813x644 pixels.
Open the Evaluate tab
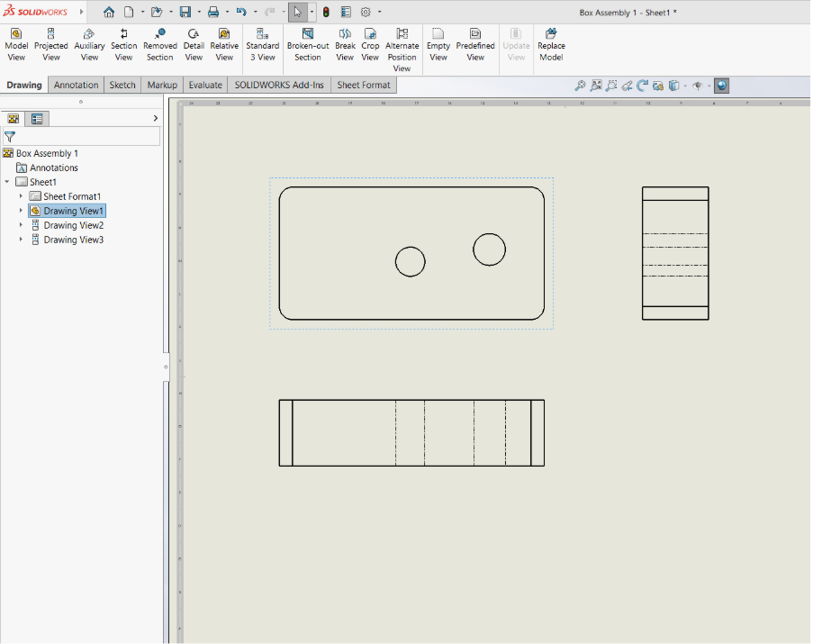click(x=205, y=85)
